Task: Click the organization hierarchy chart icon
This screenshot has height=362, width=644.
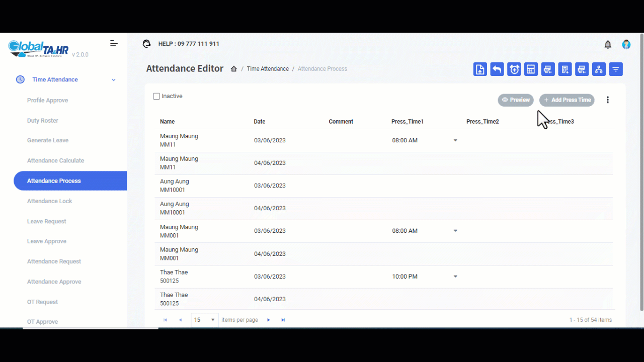Action: [599, 69]
